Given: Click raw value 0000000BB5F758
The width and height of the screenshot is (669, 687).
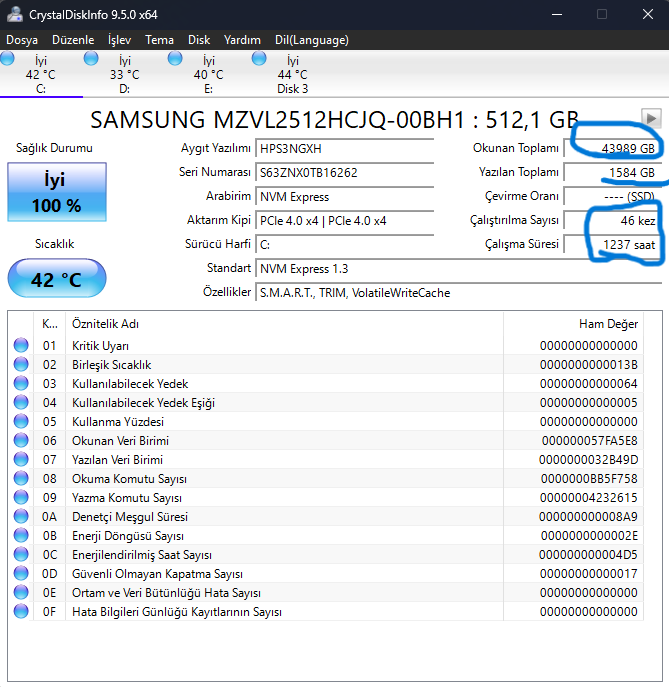Looking at the screenshot, I should tap(589, 478).
